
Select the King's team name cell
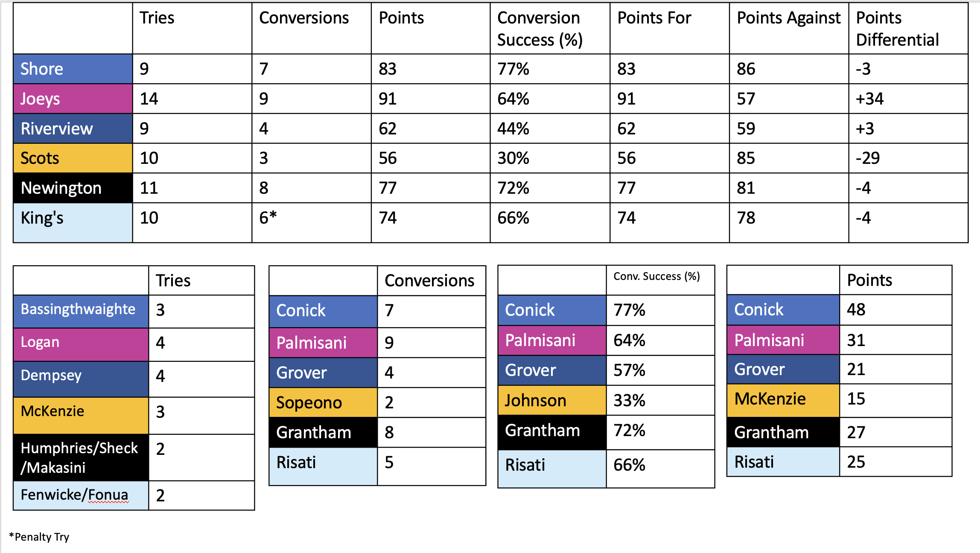(x=73, y=222)
